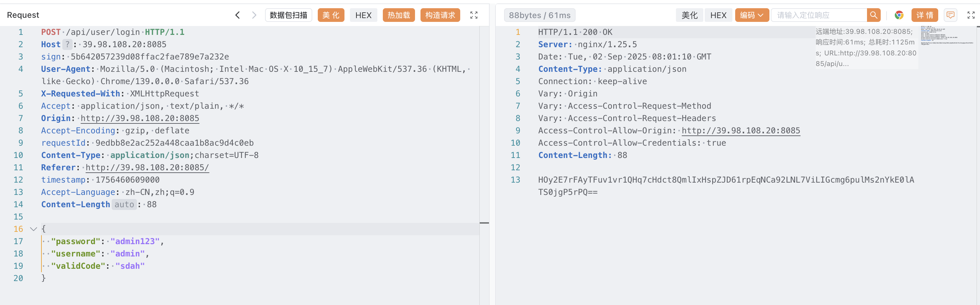Open the comment bubble icon
Viewport: 980px width, 305px height.
click(x=950, y=15)
